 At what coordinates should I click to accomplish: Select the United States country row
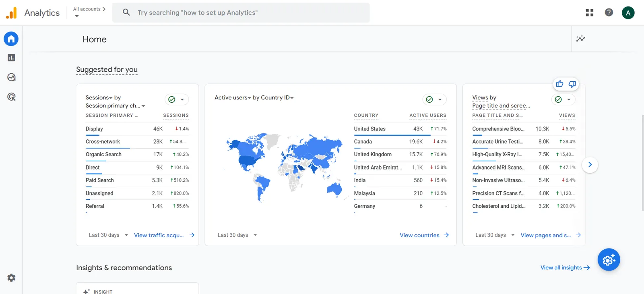click(400, 129)
